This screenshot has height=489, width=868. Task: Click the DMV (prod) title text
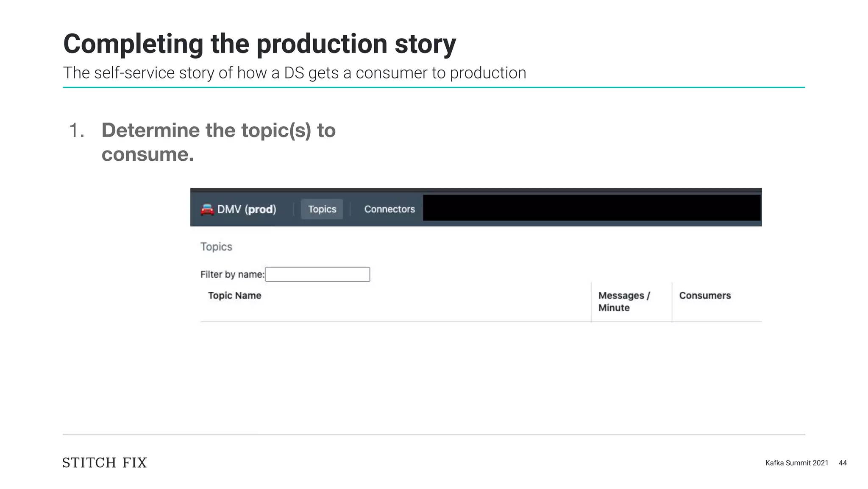click(247, 210)
